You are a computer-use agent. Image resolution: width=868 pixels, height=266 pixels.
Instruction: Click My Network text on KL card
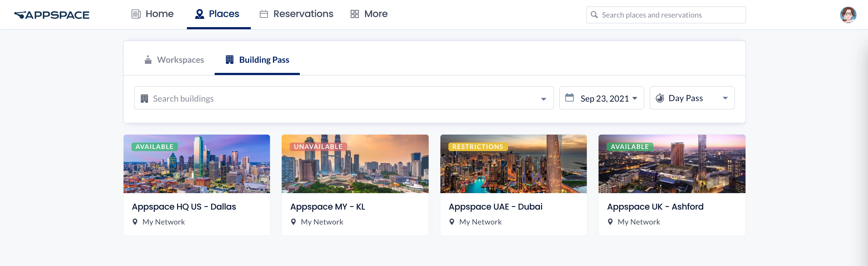point(322,222)
